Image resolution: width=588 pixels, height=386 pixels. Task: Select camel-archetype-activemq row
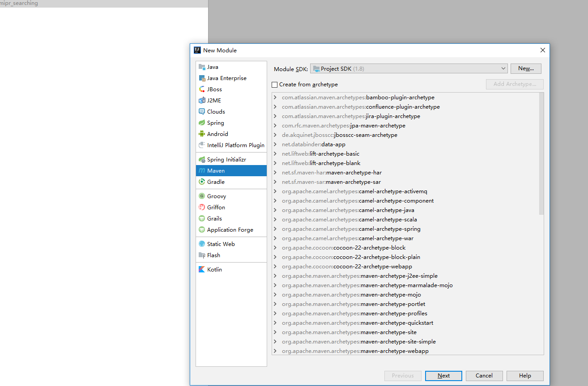[x=405, y=191]
